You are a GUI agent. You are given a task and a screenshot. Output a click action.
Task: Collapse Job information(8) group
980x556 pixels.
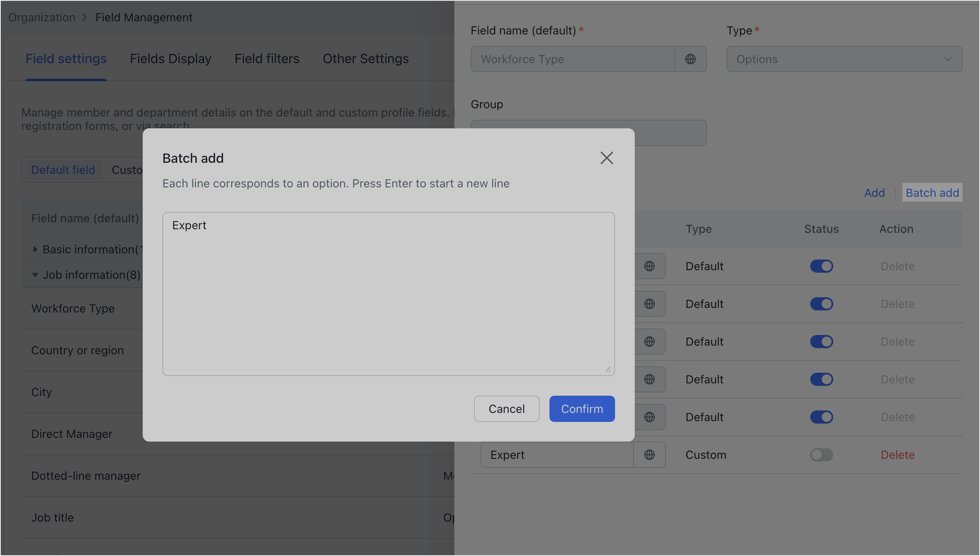(x=35, y=275)
